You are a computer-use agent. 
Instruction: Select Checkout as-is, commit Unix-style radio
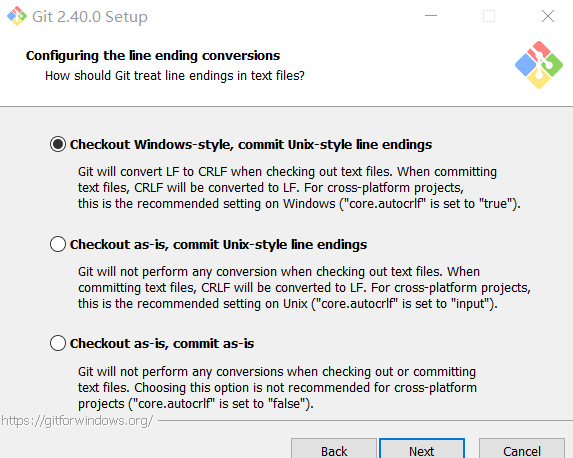tap(58, 244)
